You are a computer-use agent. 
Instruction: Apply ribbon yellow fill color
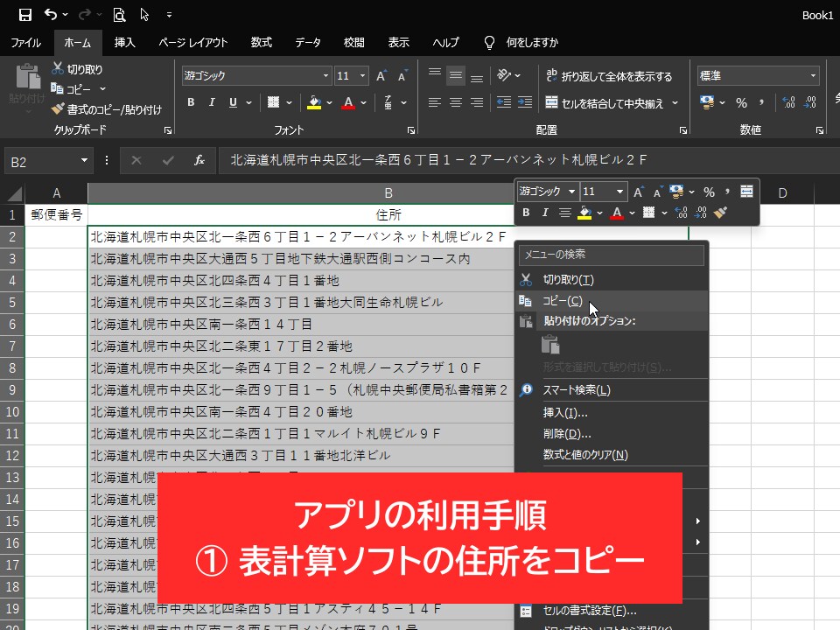pos(314,101)
